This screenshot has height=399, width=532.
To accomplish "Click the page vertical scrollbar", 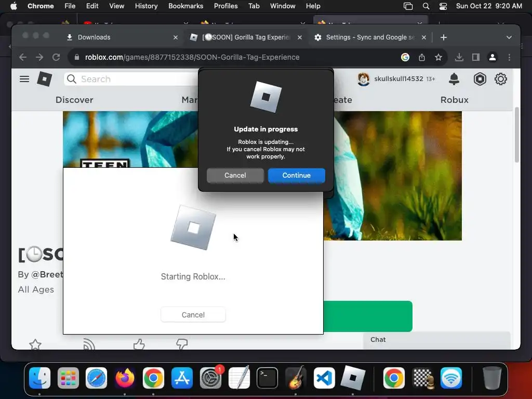I will [517, 135].
